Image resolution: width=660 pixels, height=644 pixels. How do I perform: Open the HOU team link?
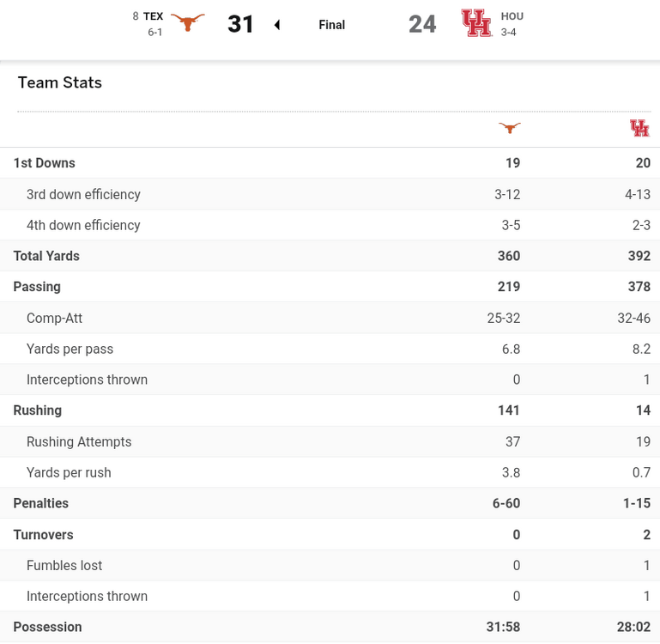[512, 16]
